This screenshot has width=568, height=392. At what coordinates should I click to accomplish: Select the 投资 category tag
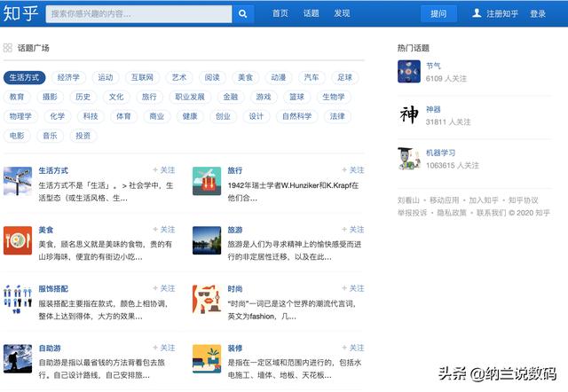[x=83, y=136]
